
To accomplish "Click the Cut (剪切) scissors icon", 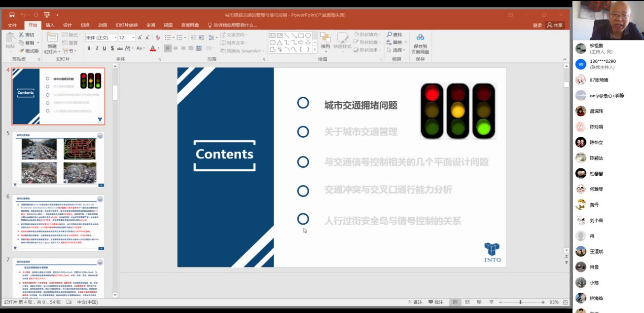I will (22, 35).
